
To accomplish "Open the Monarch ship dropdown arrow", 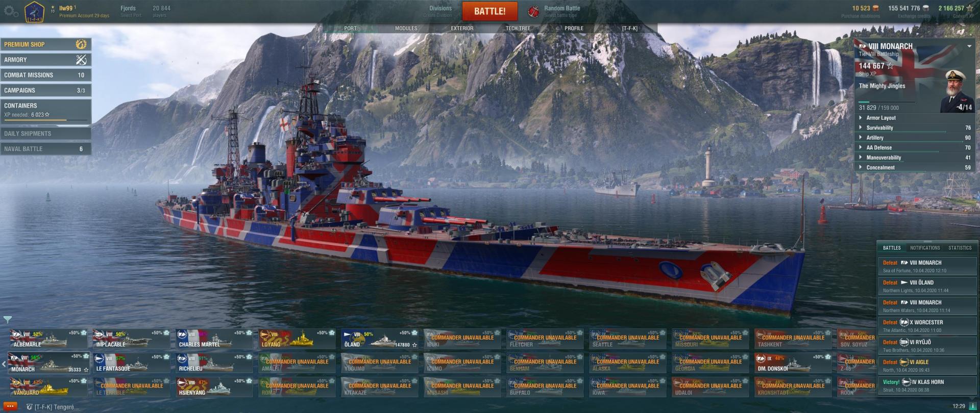I will coord(969,46).
